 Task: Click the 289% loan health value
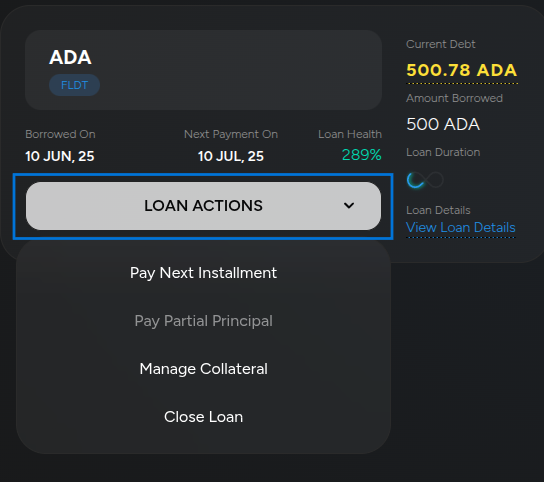point(362,155)
